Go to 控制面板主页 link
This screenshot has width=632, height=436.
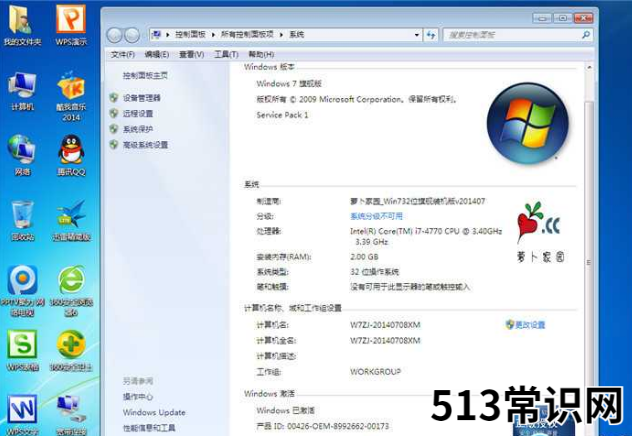point(145,75)
